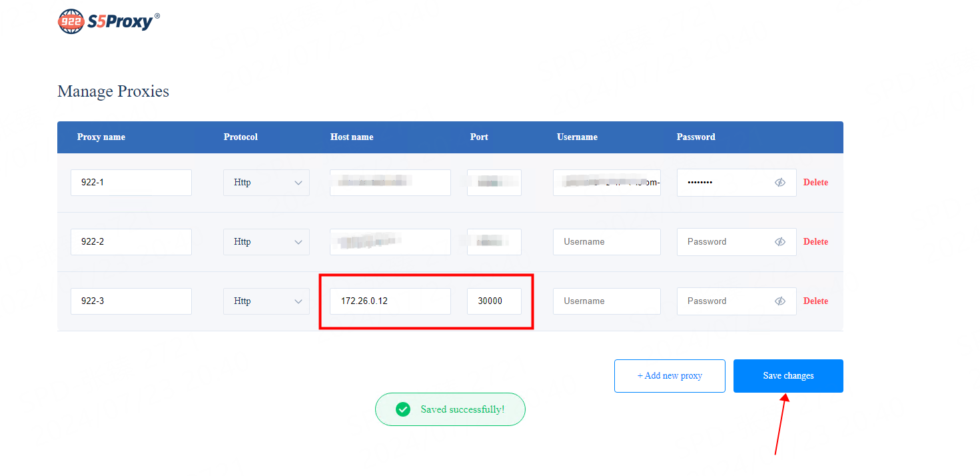The width and height of the screenshot is (980, 476).
Task: Show password for the 922-1 proxy
Action: 780,183
